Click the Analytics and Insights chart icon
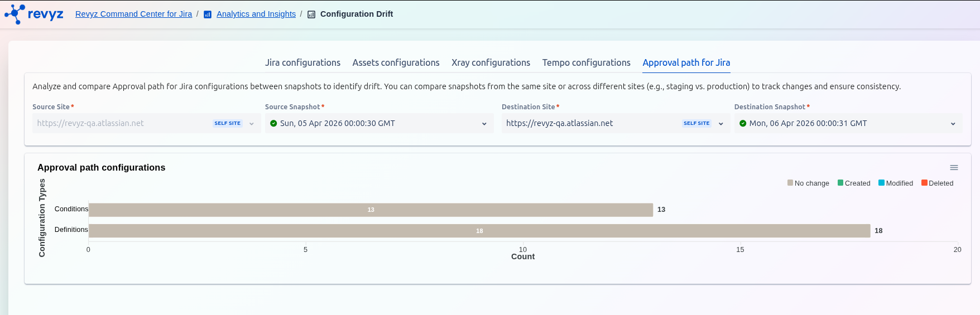The width and height of the screenshot is (980, 315). pos(208,14)
